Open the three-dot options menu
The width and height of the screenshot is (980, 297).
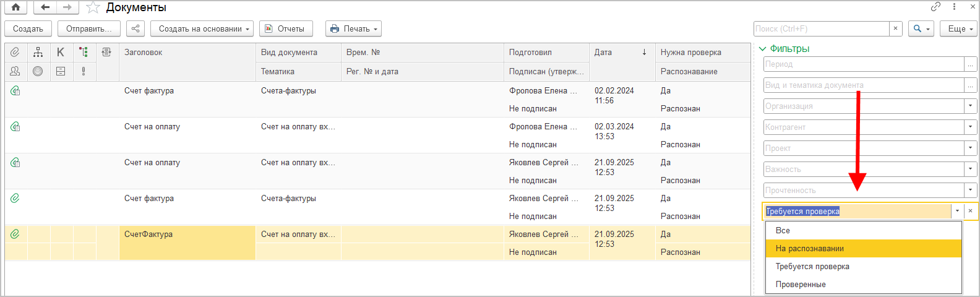[954, 7]
